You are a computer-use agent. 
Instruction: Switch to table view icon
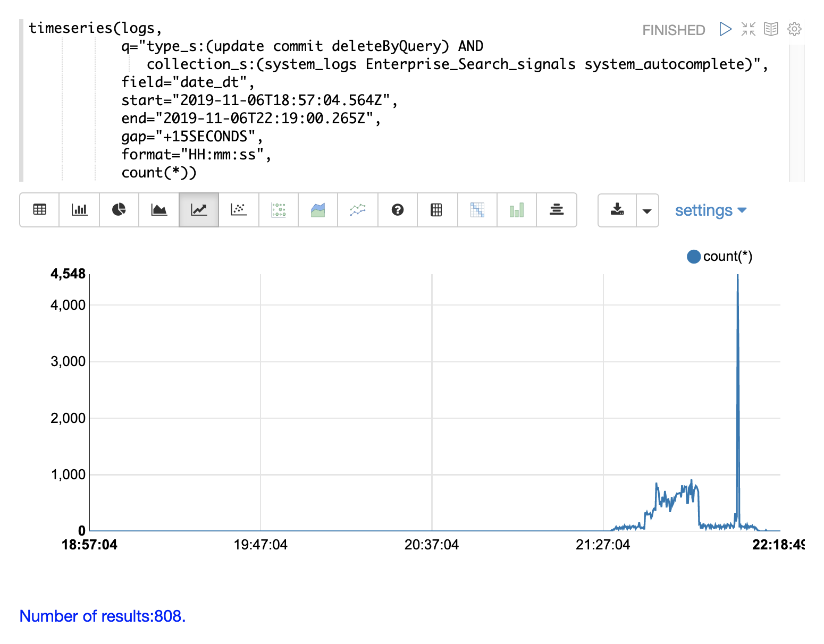[39, 210]
